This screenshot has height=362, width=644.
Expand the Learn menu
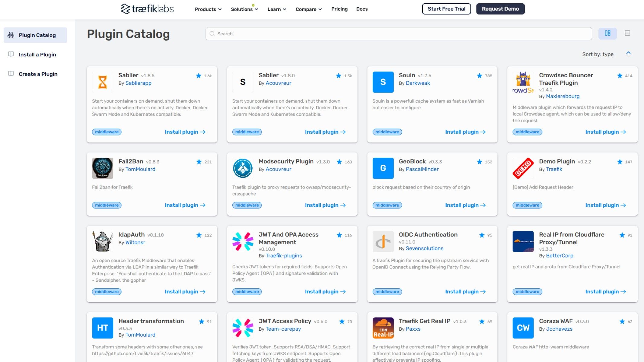tap(277, 9)
